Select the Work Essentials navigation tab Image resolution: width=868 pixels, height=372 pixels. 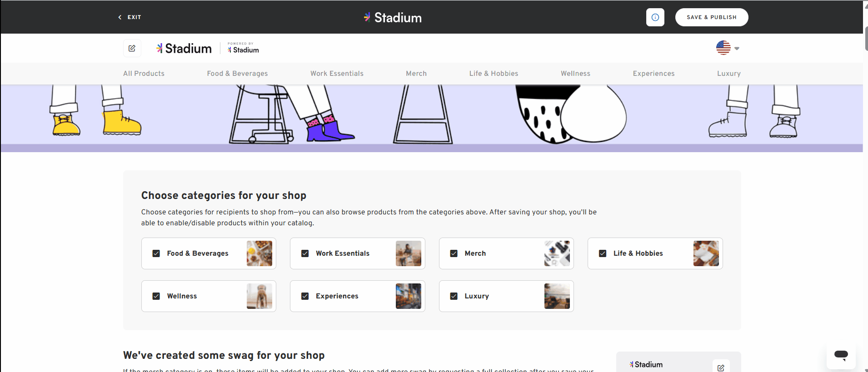pyautogui.click(x=337, y=73)
